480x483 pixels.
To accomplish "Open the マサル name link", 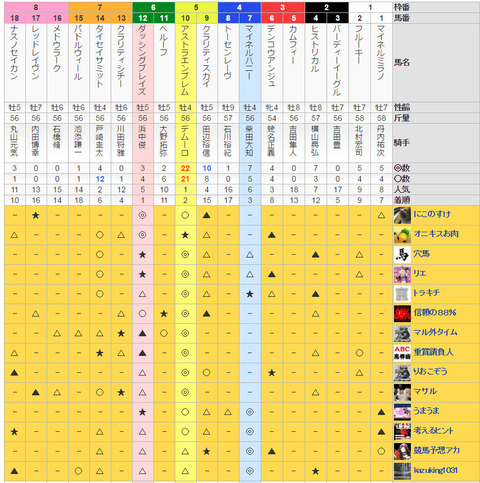I will (425, 391).
